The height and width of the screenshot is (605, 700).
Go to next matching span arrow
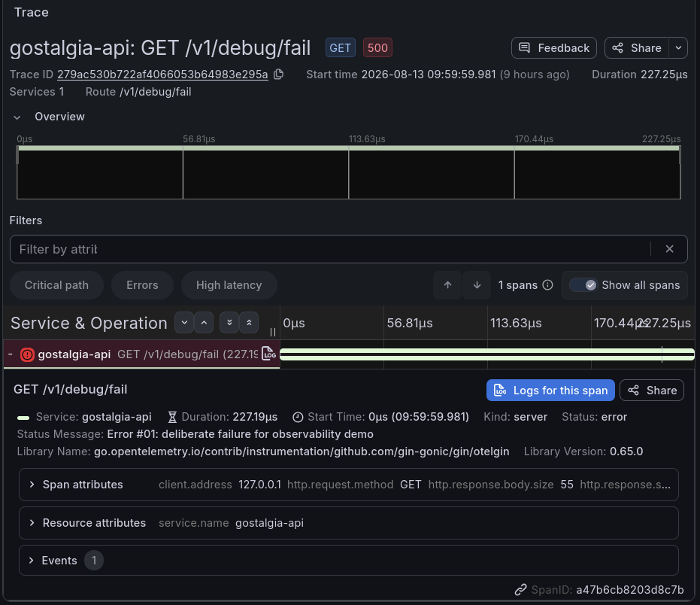(x=477, y=285)
